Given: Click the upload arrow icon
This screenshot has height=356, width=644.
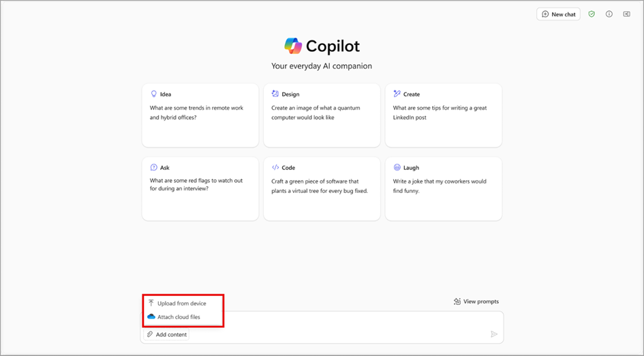Looking at the screenshot, I should coord(151,303).
